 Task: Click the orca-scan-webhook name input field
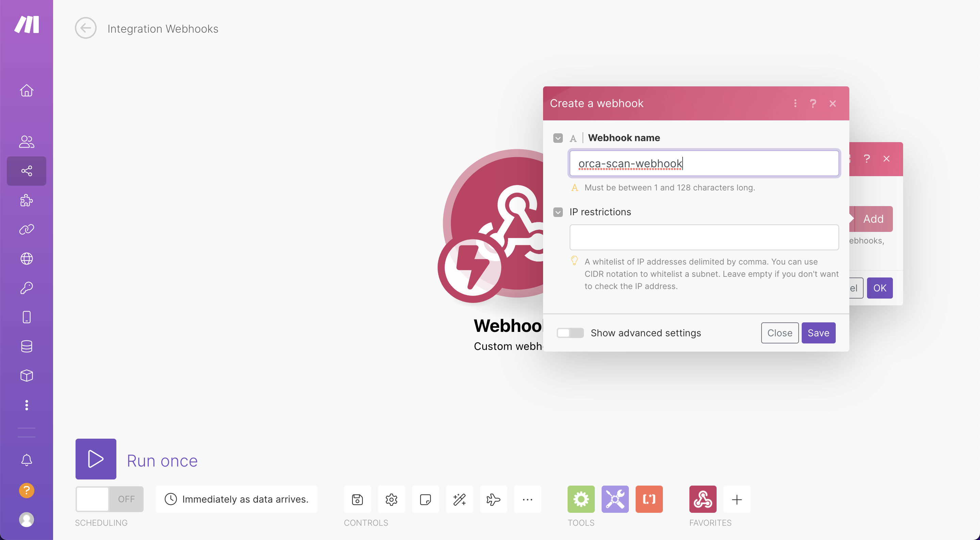(x=704, y=164)
